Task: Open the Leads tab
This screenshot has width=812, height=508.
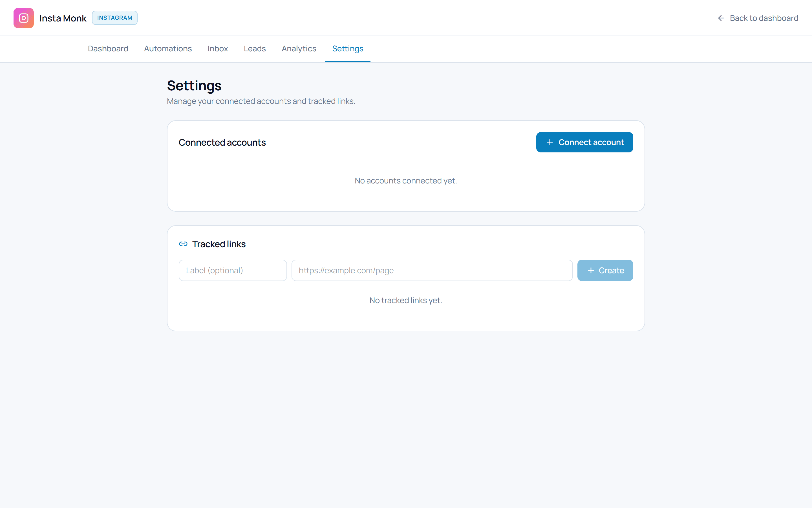Action: click(255, 49)
